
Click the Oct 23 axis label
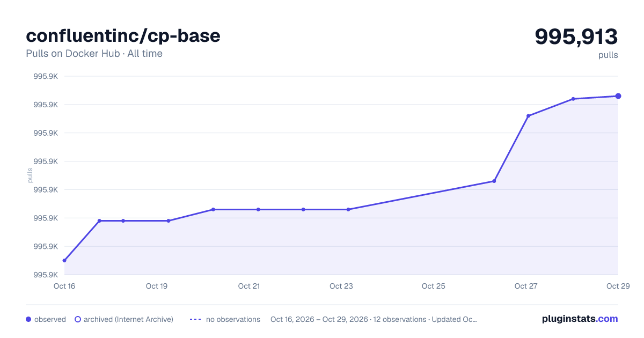click(x=341, y=286)
